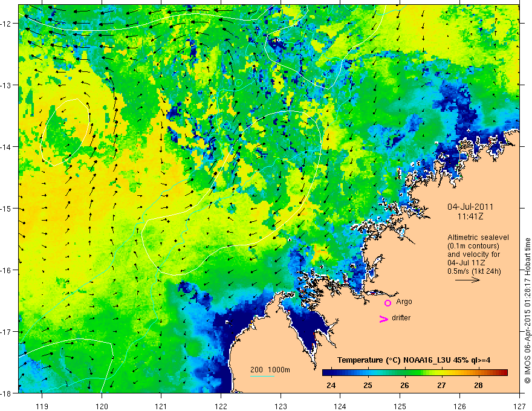Viewport: 532px width, 411px height.
Task: Click the velocity scale arrow in legend
Action: pos(467,280)
